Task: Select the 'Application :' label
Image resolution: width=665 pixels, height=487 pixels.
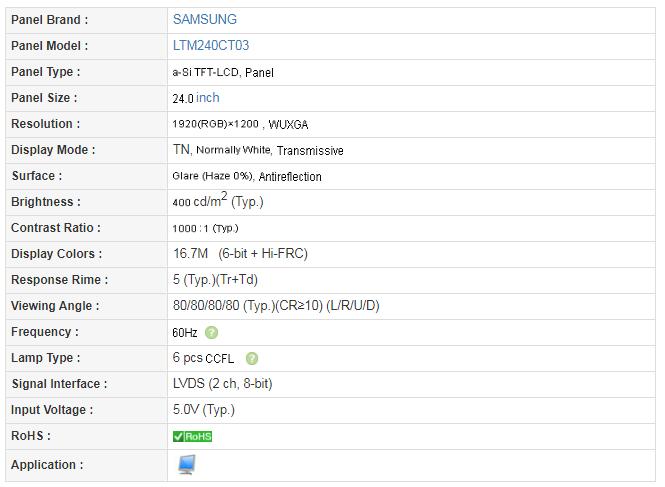Action: pos(47,465)
